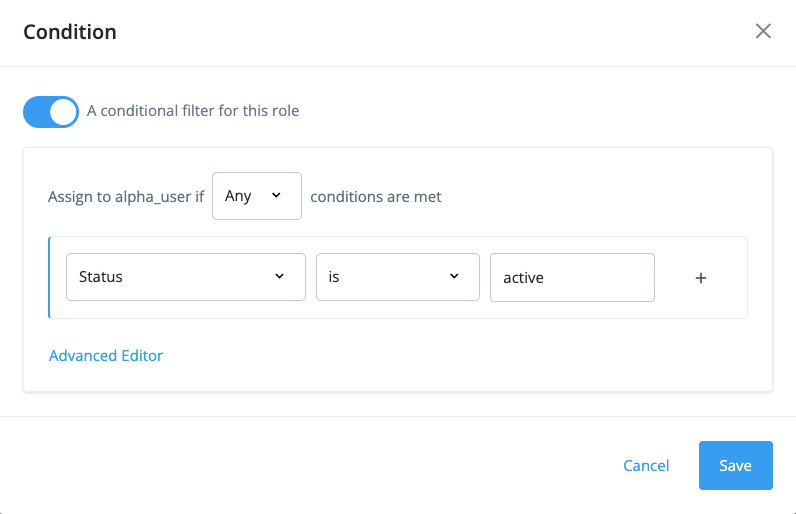
Task: Click the 'Assign to alpha_user if' text
Action: (x=126, y=196)
